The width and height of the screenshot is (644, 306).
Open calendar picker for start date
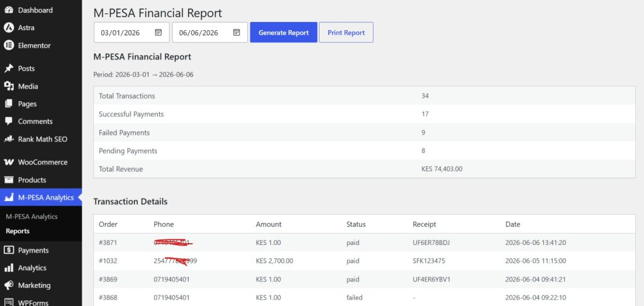click(158, 33)
